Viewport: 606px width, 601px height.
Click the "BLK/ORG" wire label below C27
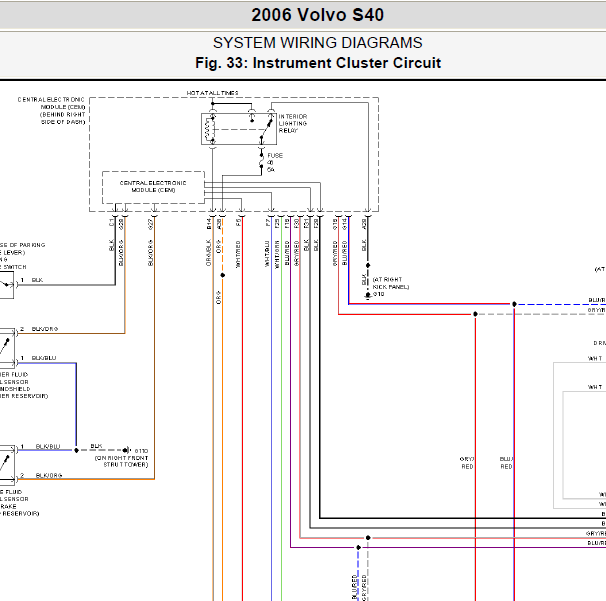pyautogui.click(x=150, y=253)
